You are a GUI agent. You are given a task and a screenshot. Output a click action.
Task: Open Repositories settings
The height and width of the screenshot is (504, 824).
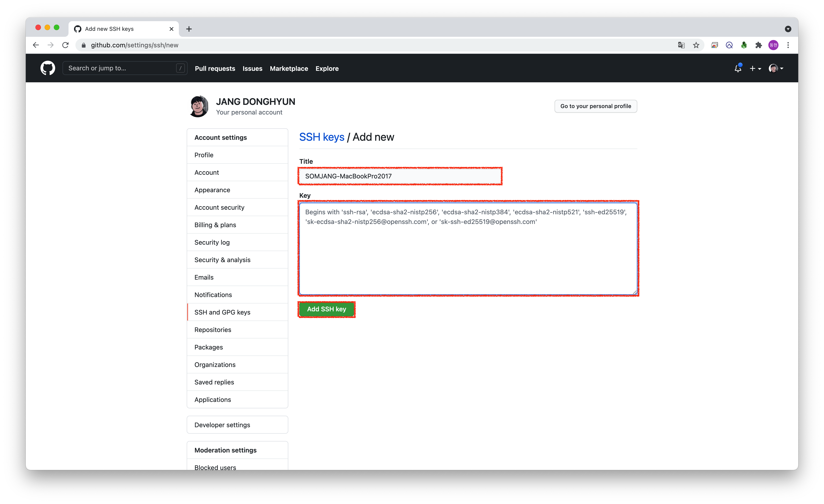coord(237,329)
